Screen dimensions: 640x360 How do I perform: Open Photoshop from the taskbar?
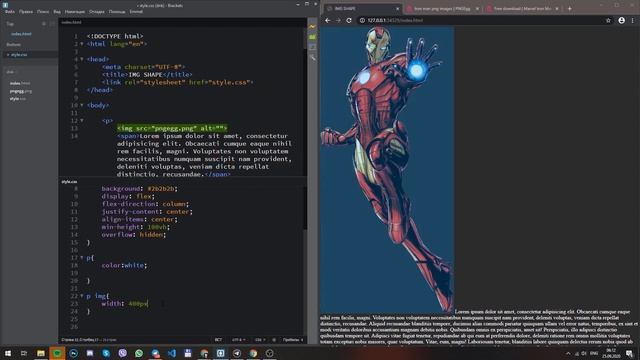73,353
